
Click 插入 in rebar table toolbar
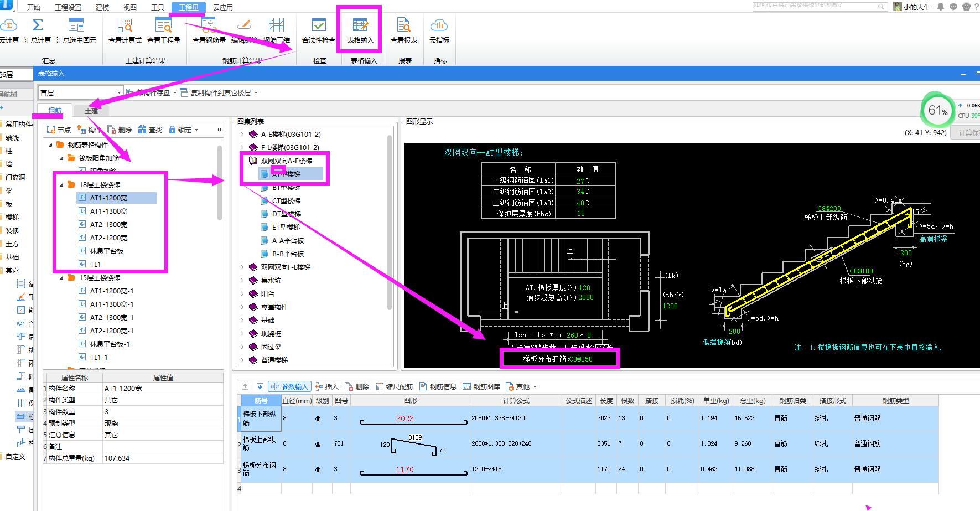[326, 386]
